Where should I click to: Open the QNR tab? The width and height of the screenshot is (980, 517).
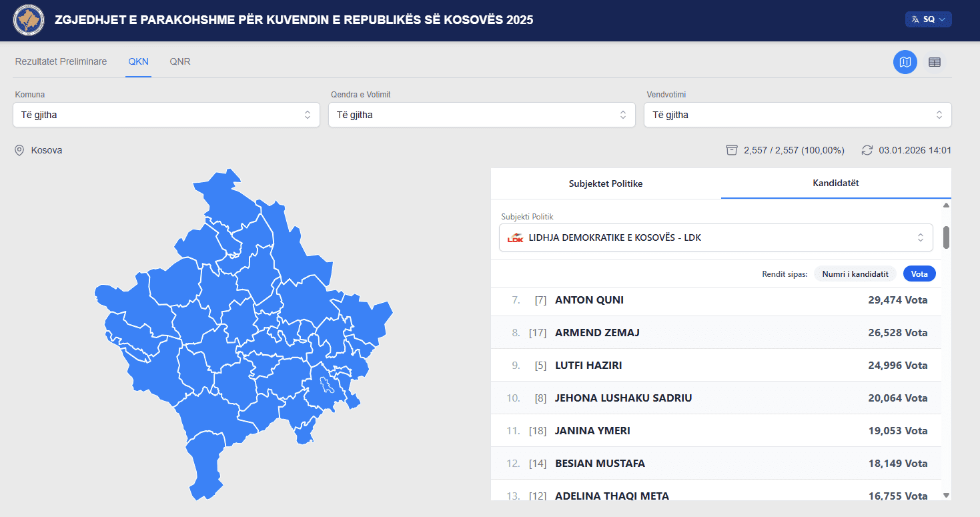click(180, 61)
